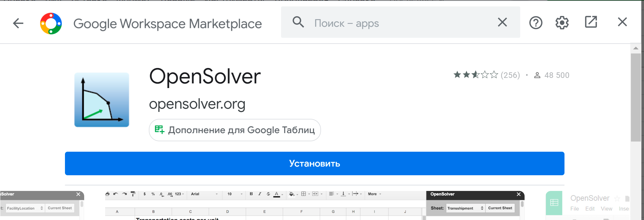Image resolution: width=644 pixels, height=220 pixels.
Task: Click the OpenSolver app icon
Action: pos(102,100)
